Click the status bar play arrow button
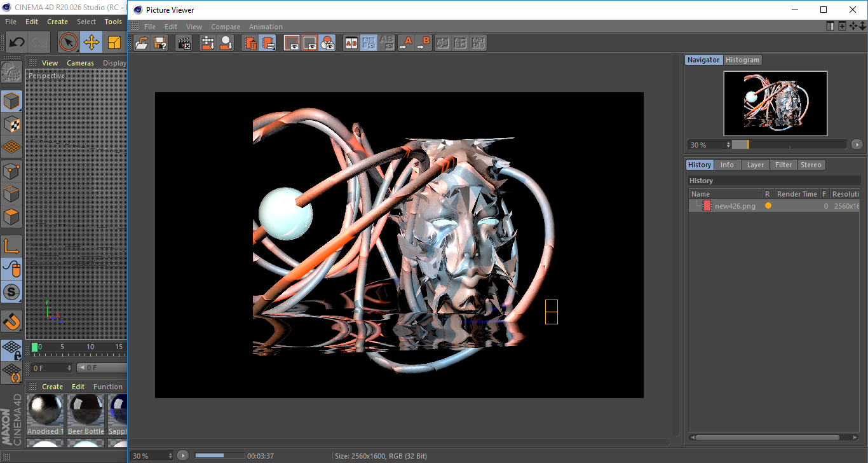 coord(183,455)
